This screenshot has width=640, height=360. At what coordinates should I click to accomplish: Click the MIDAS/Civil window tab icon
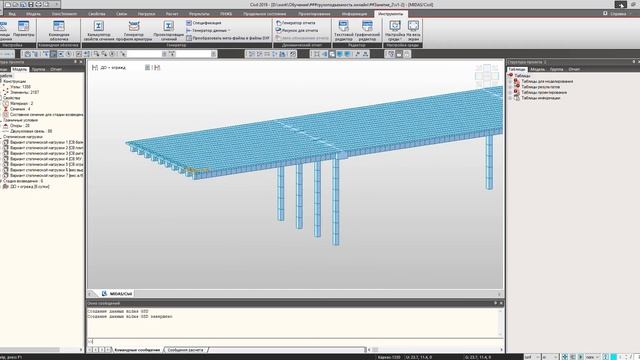(104, 293)
